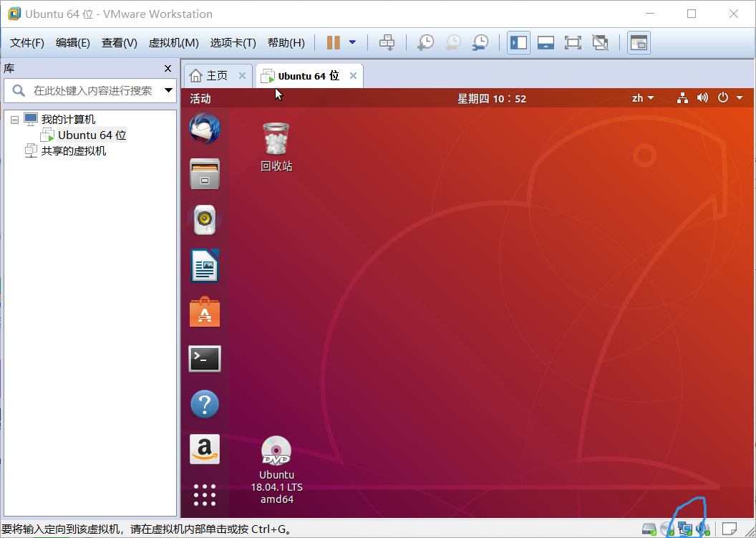This screenshot has width=756, height=538.
Task: Click the network adapter status icon
Action: 684,529
